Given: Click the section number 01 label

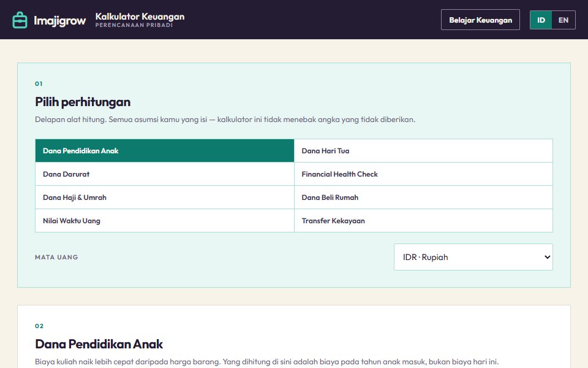Looking at the screenshot, I should click(39, 84).
